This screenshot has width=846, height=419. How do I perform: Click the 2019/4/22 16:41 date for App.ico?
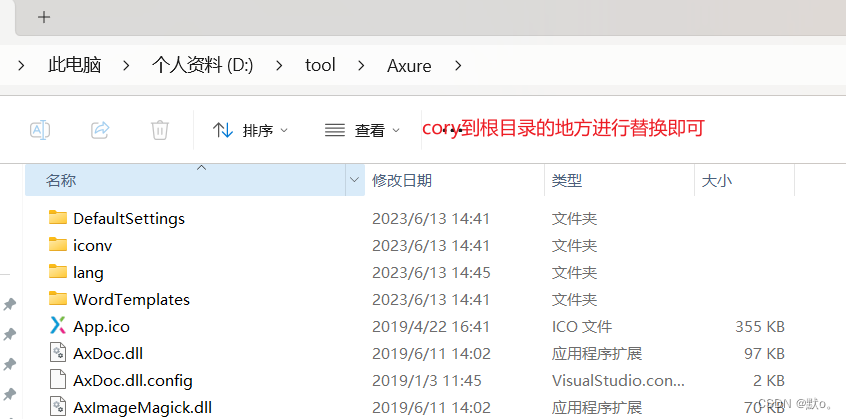(431, 326)
